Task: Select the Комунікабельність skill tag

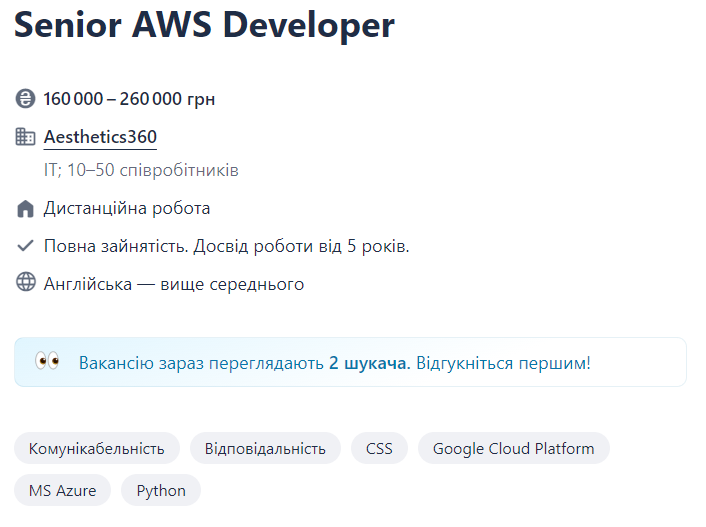Action: click(97, 448)
